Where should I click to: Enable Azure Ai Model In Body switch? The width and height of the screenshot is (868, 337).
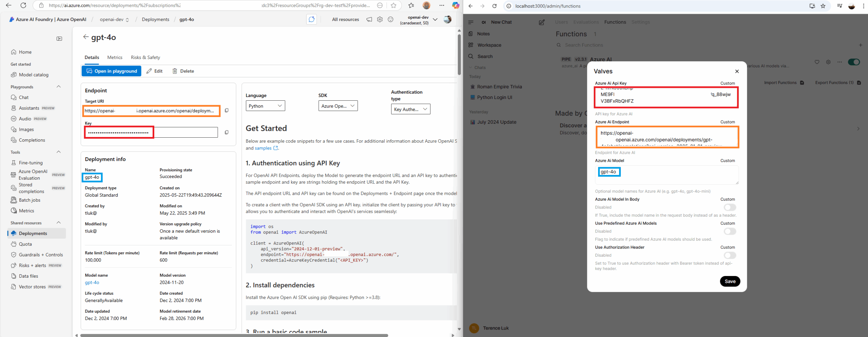pyautogui.click(x=730, y=207)
